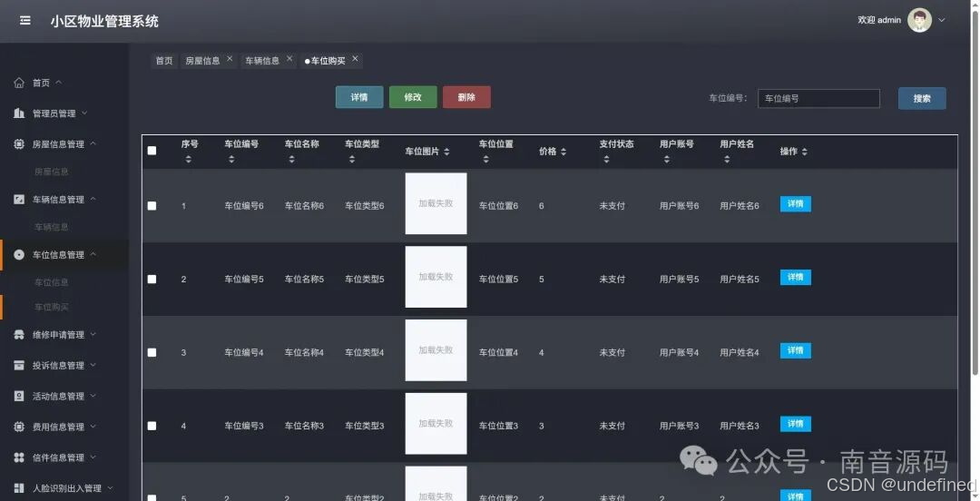
Task: Check the row 车位编号5 checkbox
Action: [x=152, y=279]
